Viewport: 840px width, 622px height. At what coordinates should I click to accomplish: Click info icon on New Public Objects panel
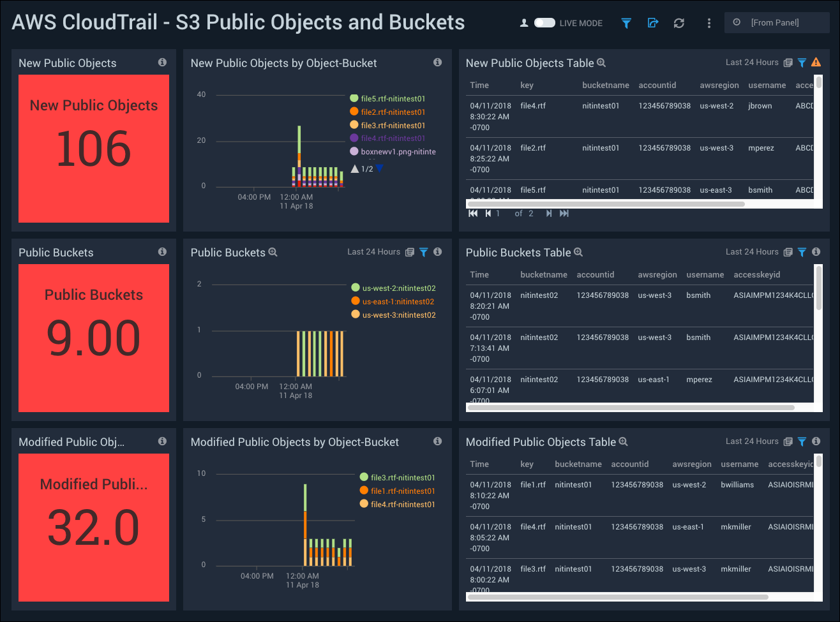pos(162,63)
